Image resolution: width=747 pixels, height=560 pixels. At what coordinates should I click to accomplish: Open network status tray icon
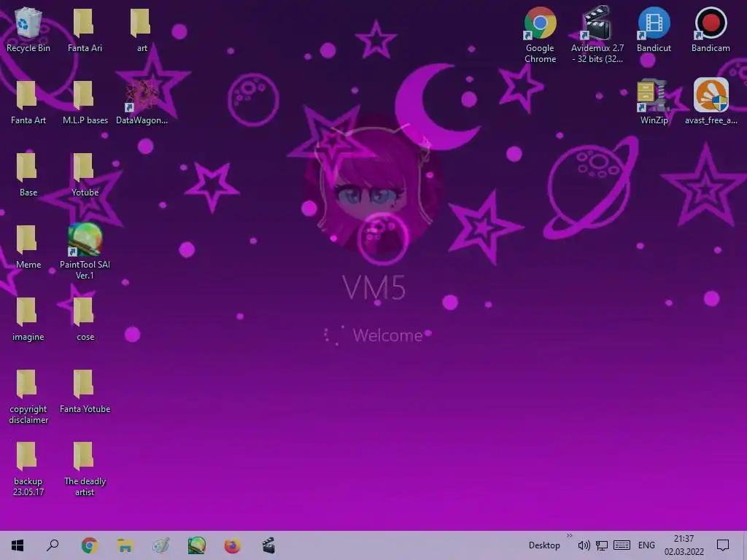pyautogui.click(x=602, y=545)
